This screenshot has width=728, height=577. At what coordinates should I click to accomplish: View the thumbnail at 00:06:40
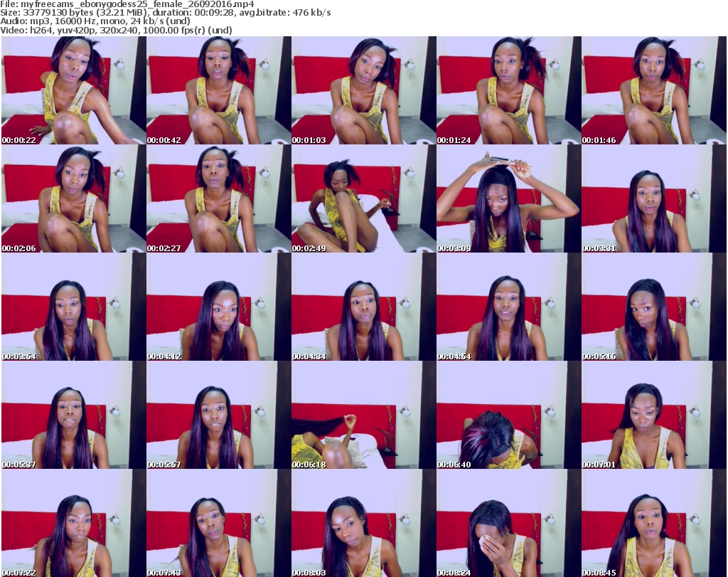coord(509,415)
